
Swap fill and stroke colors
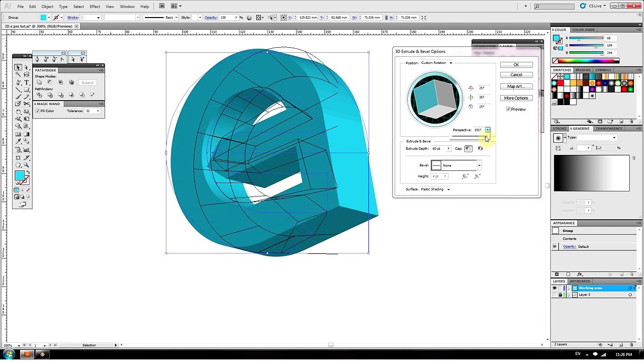tap(28, 172)
